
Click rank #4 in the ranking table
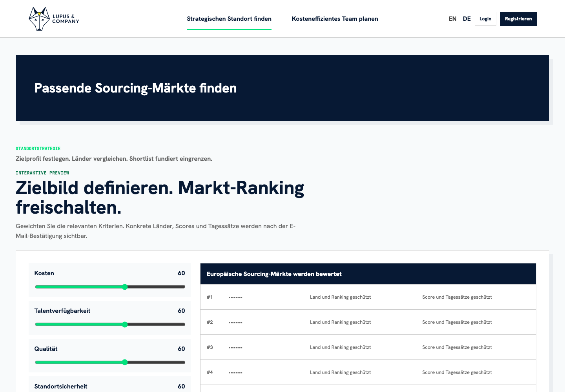210,372
